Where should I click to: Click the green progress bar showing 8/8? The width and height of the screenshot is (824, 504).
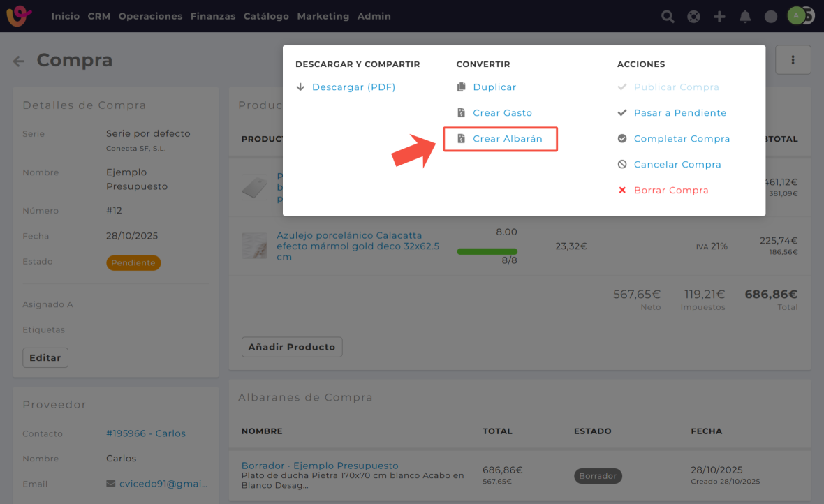point(487,251)
